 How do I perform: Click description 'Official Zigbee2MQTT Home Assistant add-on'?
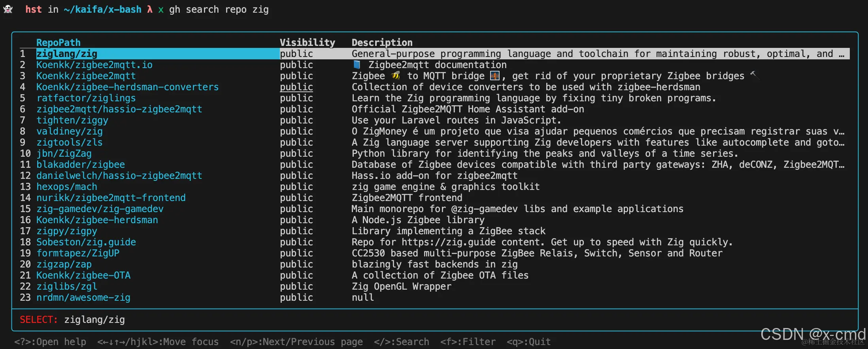point(468,109)
